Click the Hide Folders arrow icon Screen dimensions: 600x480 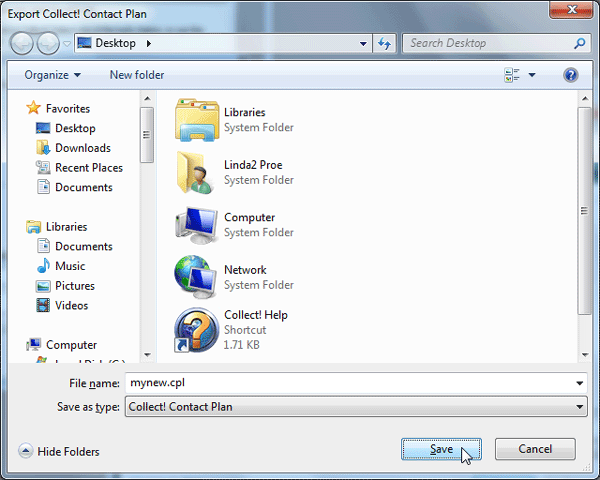click(x=26, y=451)
